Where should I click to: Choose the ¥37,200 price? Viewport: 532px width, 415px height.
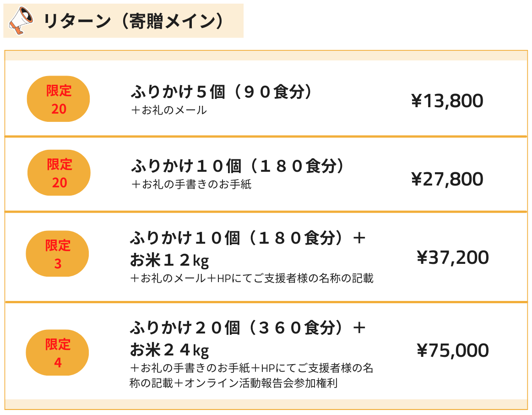pos(452,258)
